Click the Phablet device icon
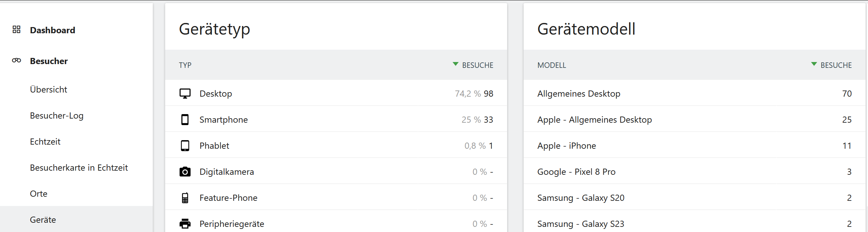 point(185,146)
